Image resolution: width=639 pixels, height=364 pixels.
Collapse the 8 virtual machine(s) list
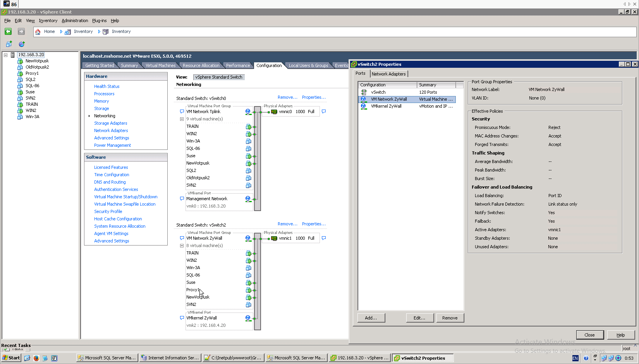click(182, 246)
